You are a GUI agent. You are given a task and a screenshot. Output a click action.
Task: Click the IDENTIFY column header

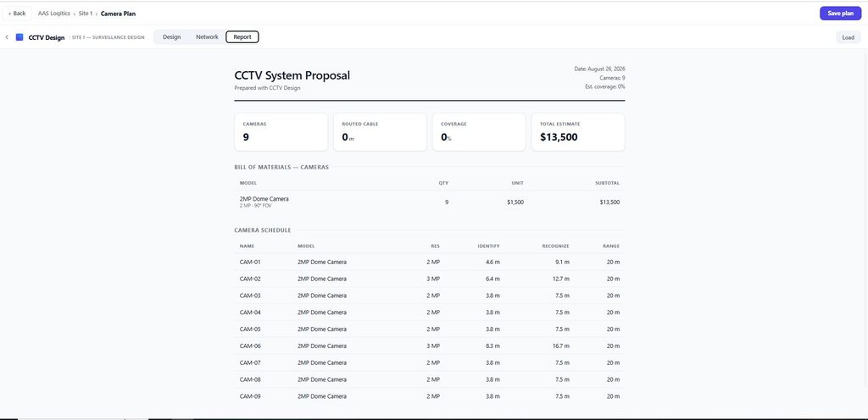489,246
